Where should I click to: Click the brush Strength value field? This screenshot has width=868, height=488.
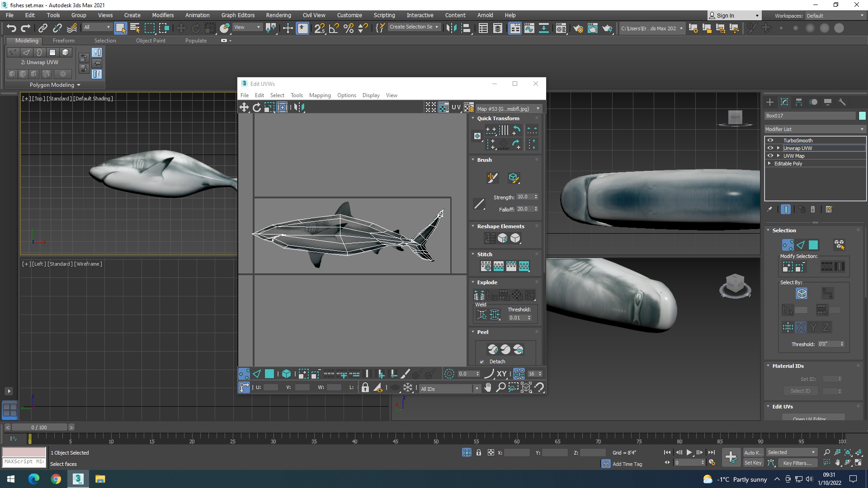[x=524, y=197]
